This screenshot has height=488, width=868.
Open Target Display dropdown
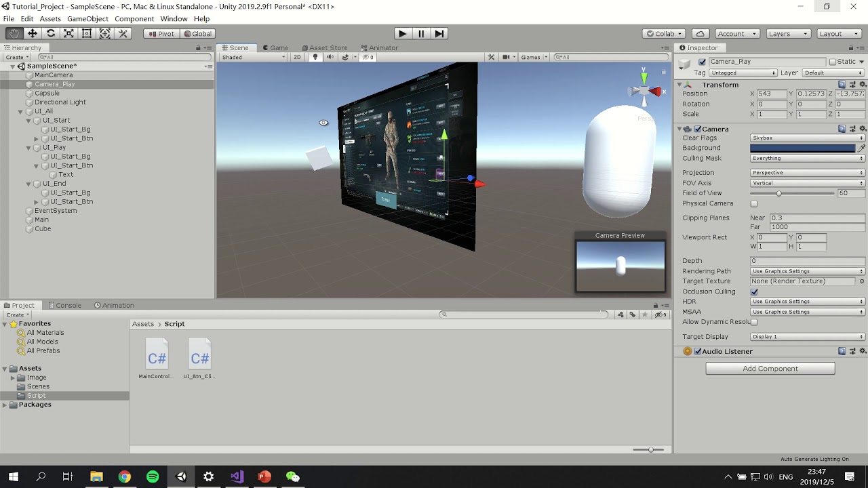coord(808,337)
